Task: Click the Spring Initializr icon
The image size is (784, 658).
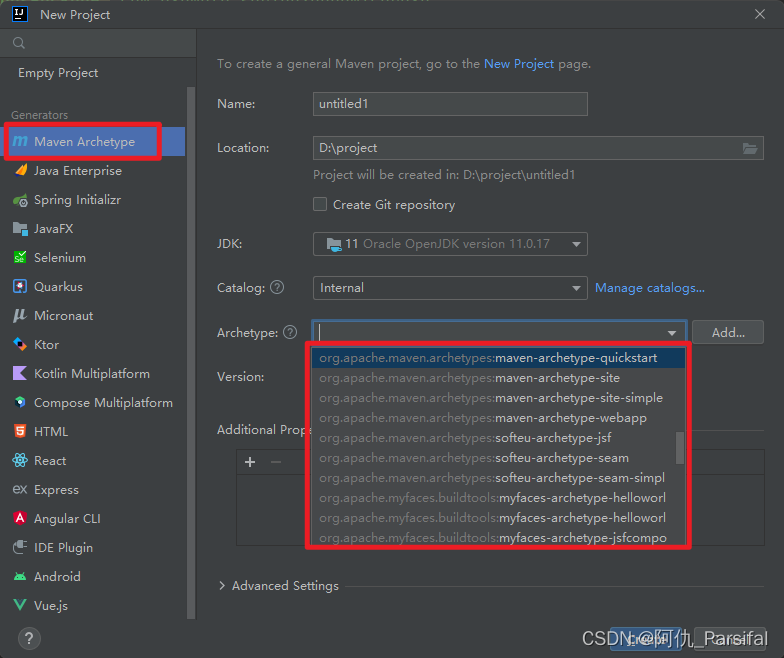Action: tap(20, 200)
